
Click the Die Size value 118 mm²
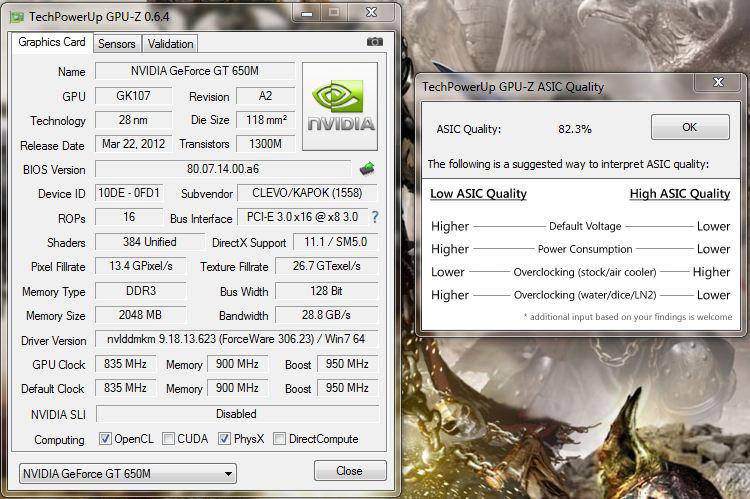[x=265, y=120]
